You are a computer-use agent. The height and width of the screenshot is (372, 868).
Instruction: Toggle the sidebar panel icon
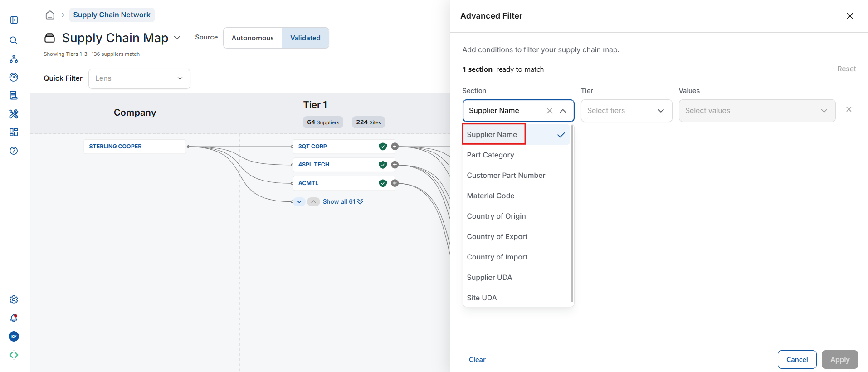pos(14,20)
